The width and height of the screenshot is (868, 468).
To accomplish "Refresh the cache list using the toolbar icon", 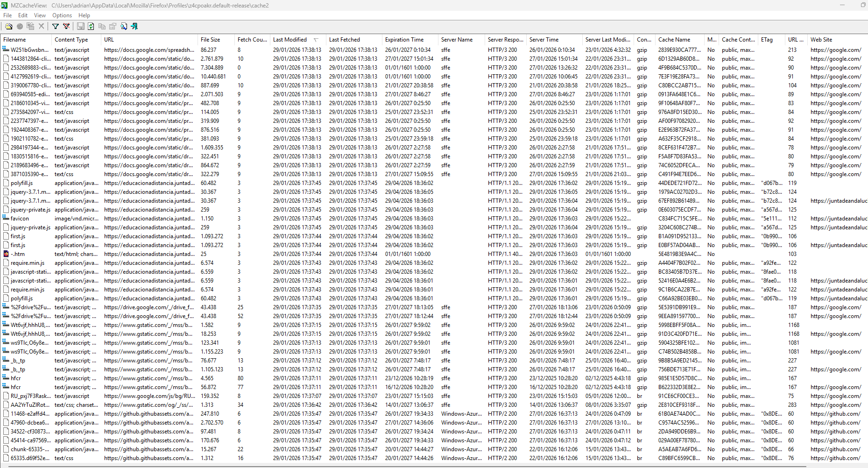I will pos(91,27).
